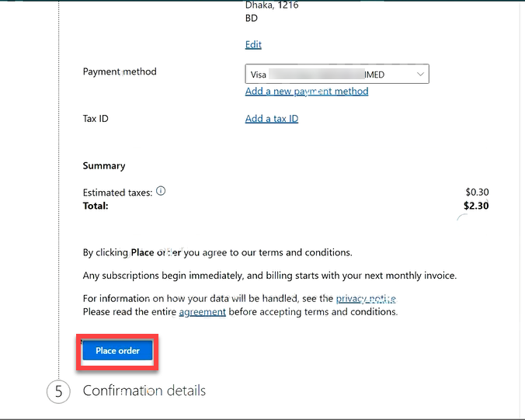Select the Confirmation details step heading
This screenshot has width=525, height=420.
tap(144, 390)
